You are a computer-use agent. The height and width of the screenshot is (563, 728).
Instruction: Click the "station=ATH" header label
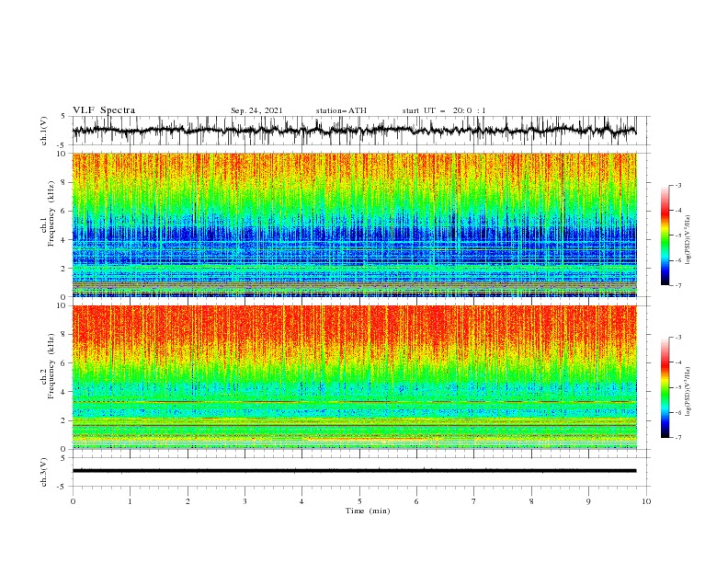(x=341, y=110)
